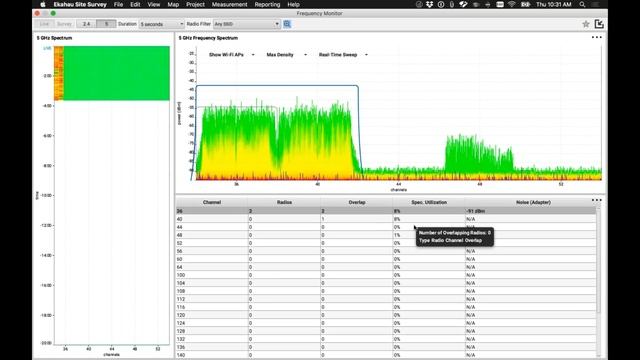Select the 2.4 GHz band toggle
The height and width of the screenshot is (360, 640).
86,24
